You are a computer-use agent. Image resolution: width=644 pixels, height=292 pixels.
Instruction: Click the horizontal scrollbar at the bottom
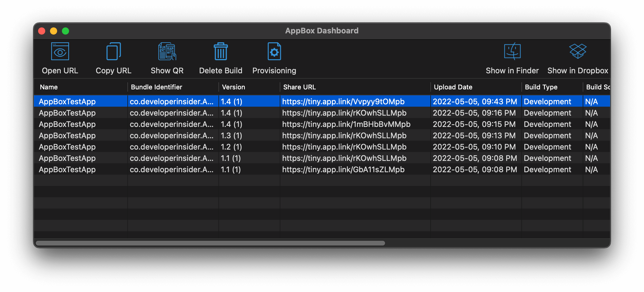point(210,243)
